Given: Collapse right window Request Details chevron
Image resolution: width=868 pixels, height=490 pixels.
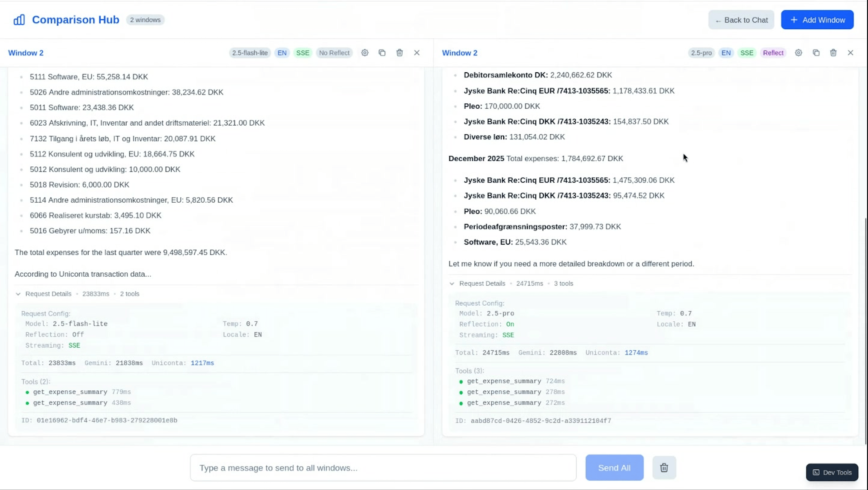Looking at the screenshot, I should pos(452,283).
